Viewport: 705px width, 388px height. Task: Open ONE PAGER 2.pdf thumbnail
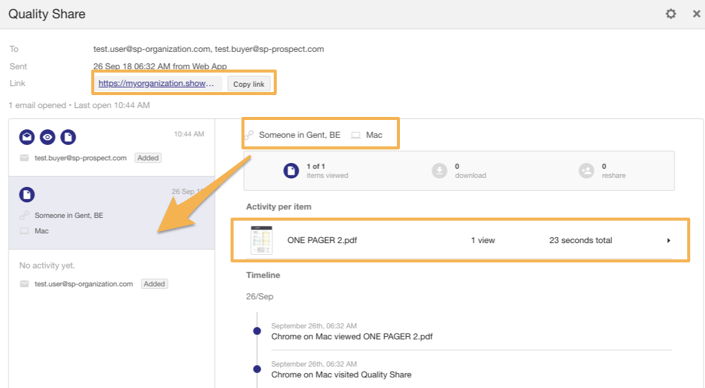261,240
